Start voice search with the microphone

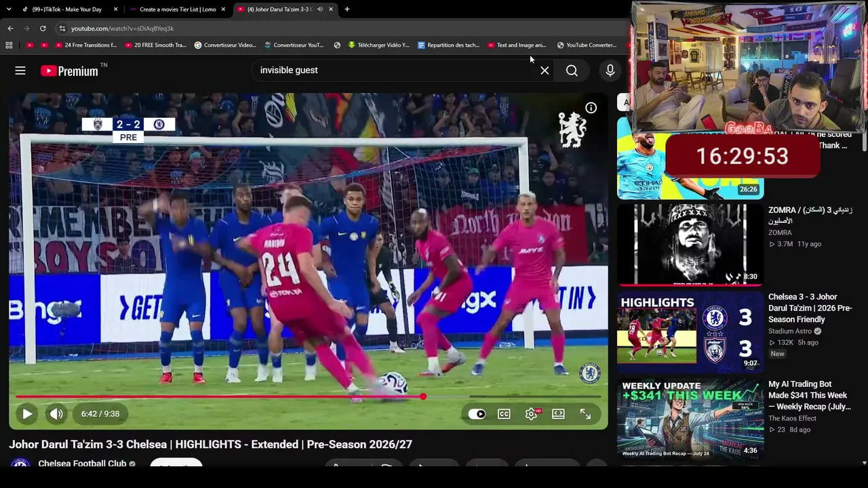coord(610,70)
